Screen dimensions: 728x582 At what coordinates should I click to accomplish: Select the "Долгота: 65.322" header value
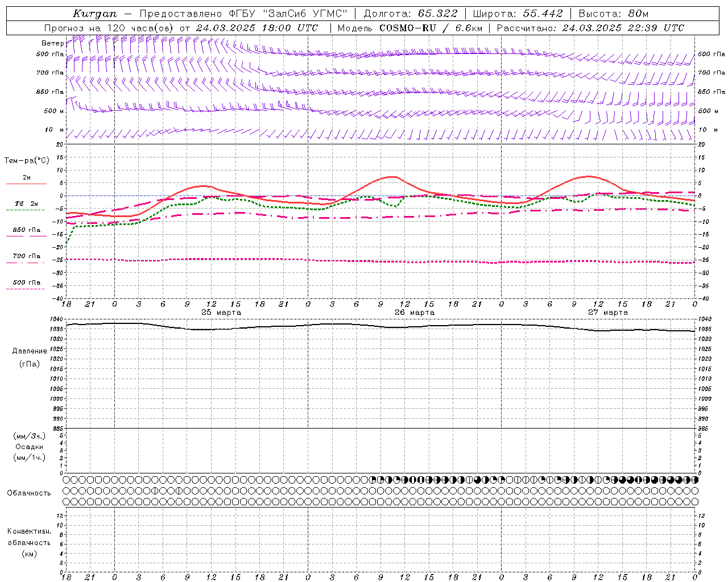click(x=410, y=14)
